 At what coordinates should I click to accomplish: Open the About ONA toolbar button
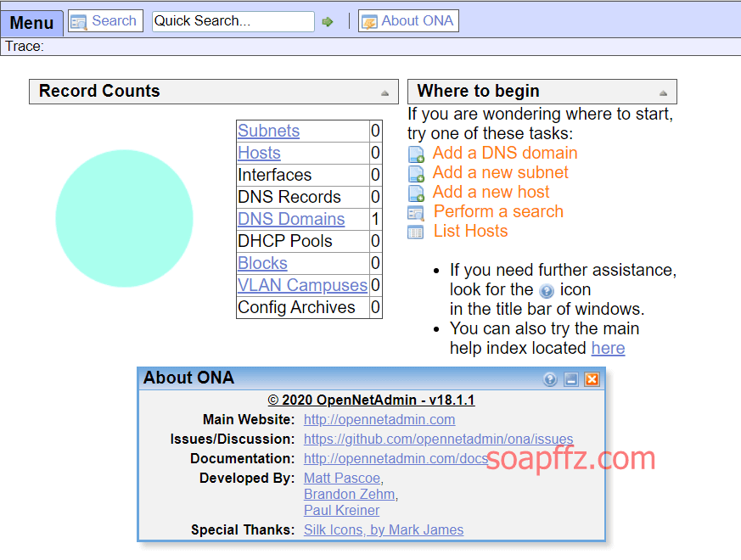tap(408, 21)
